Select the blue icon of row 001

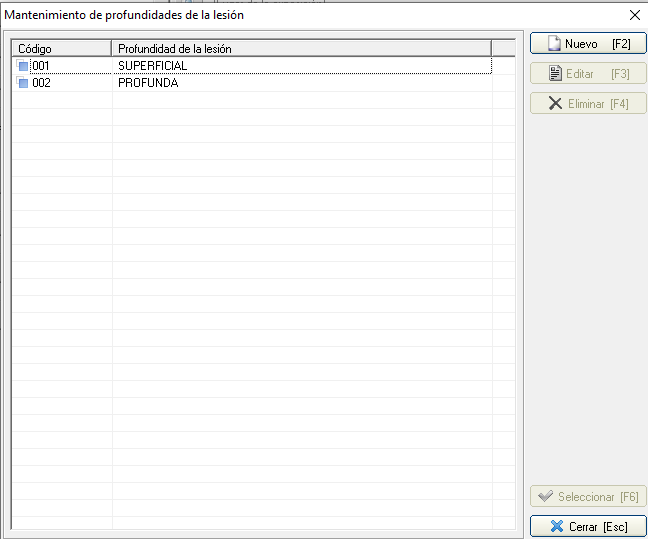tap(22, 65)
